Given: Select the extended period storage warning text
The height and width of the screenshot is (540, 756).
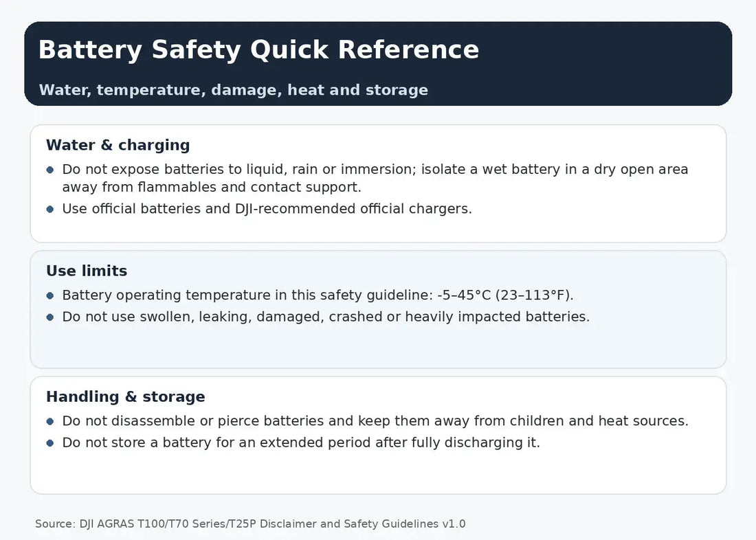Looking at the screenshot, I should tap(301, 442).
